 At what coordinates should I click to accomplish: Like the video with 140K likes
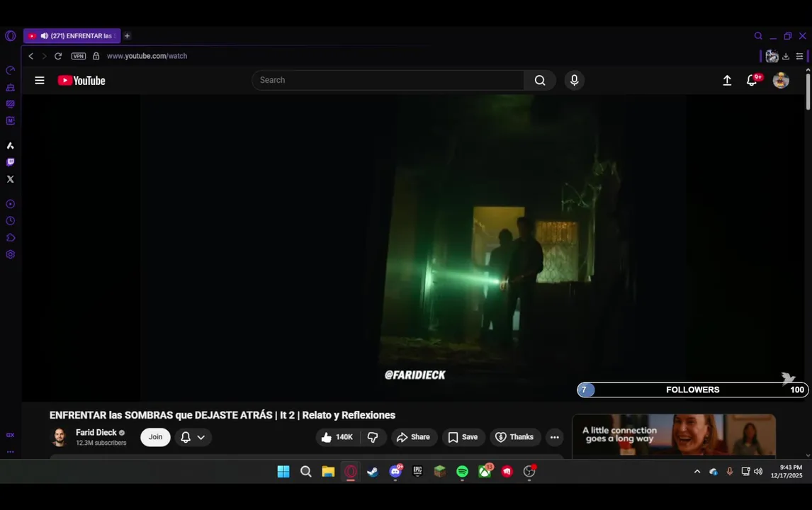pyautogui.click(x=338, y=437)
